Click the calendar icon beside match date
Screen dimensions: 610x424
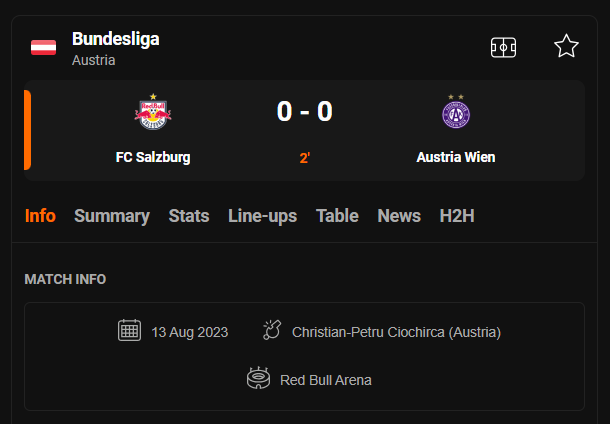pyautogui.click(x=129, y=331)
